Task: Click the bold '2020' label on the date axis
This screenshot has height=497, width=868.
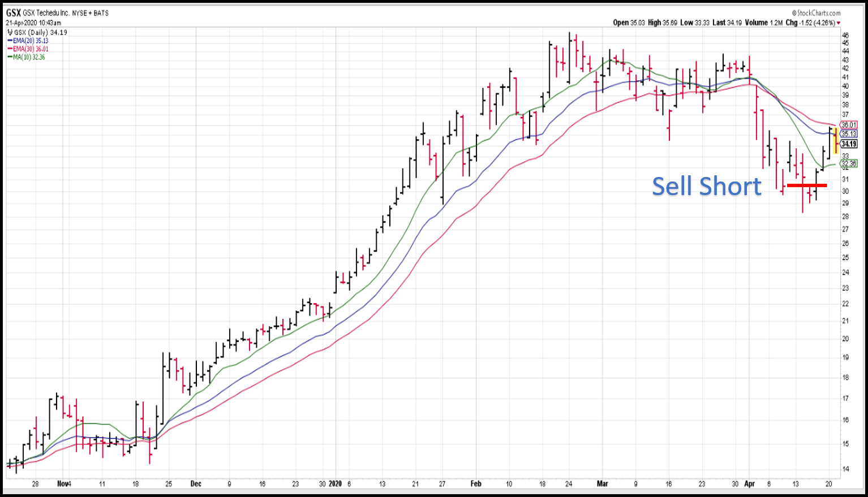Action: click(x=336, y=484)
